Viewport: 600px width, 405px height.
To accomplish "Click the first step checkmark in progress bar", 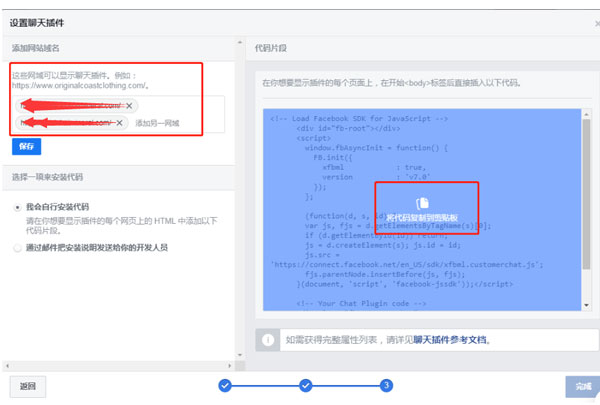I will pos(225,385).
